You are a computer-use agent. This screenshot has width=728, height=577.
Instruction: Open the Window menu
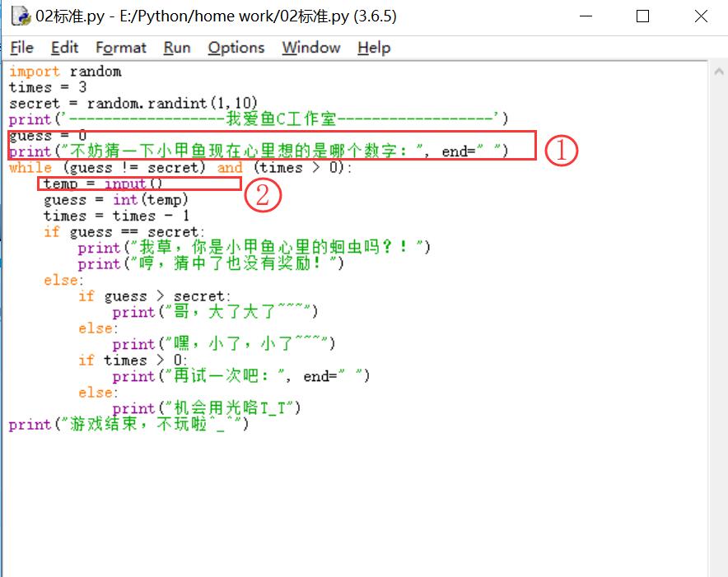click(310, 48)
